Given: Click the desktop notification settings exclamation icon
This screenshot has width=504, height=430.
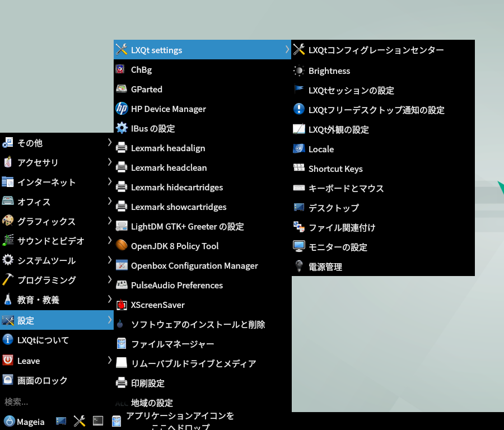Looking at the screenshot, I should pos(299,109).
